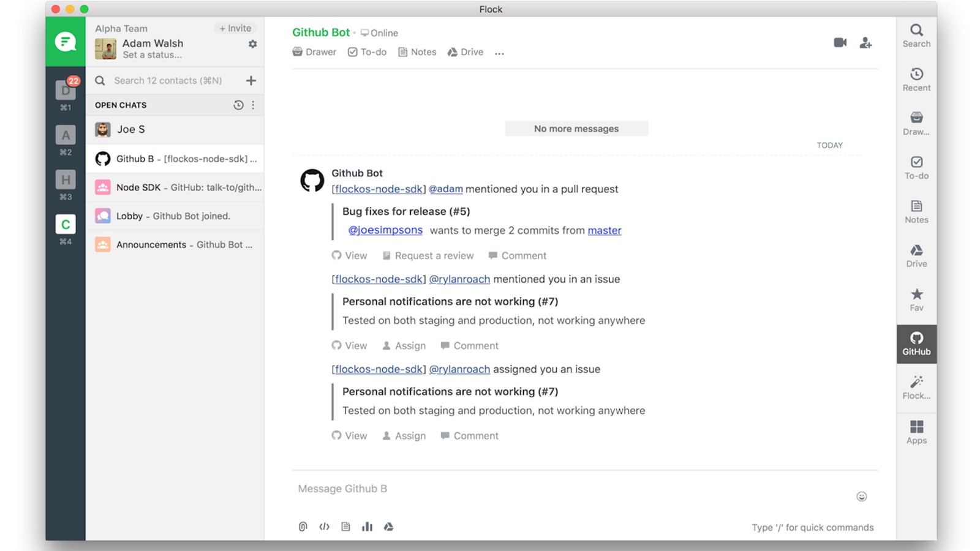Open the emoji picker
Viewport: 980px width, 551px height.
(x=861, y=497)
